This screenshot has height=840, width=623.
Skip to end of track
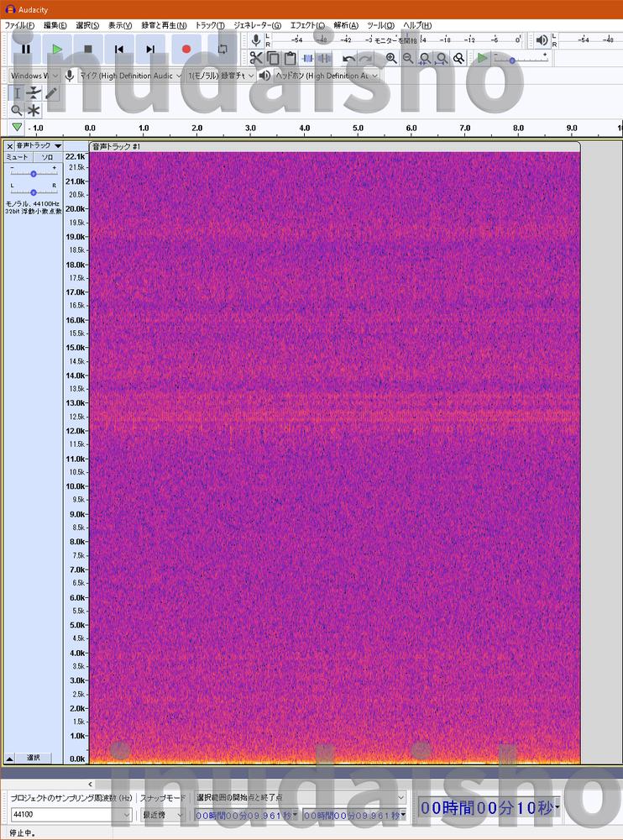tap(150, 50)
